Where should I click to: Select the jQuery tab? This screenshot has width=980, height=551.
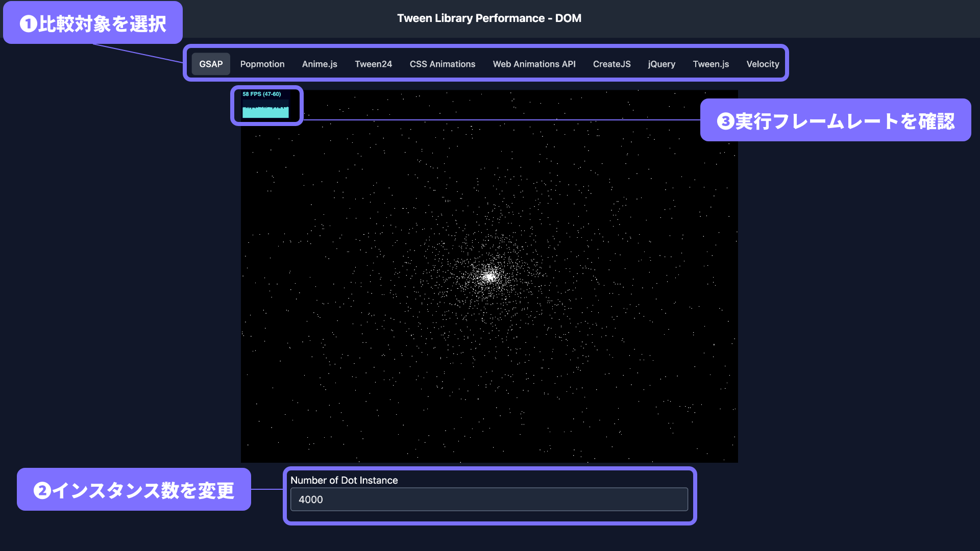(661, 64)
